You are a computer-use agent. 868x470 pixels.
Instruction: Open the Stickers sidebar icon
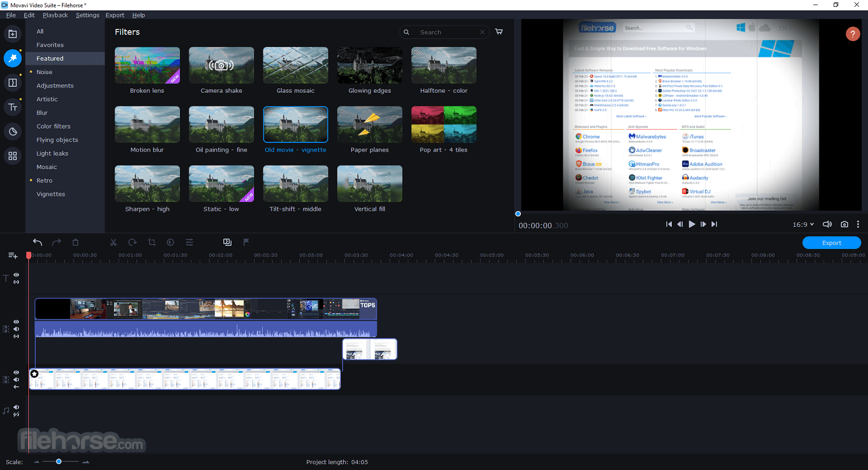point(12,131)
